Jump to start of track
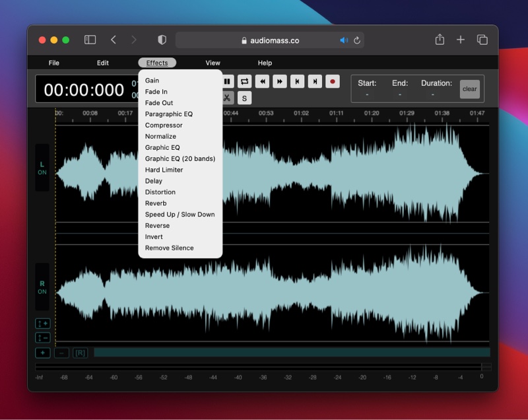This screenshot has width=528, height=420. point(298,81)
